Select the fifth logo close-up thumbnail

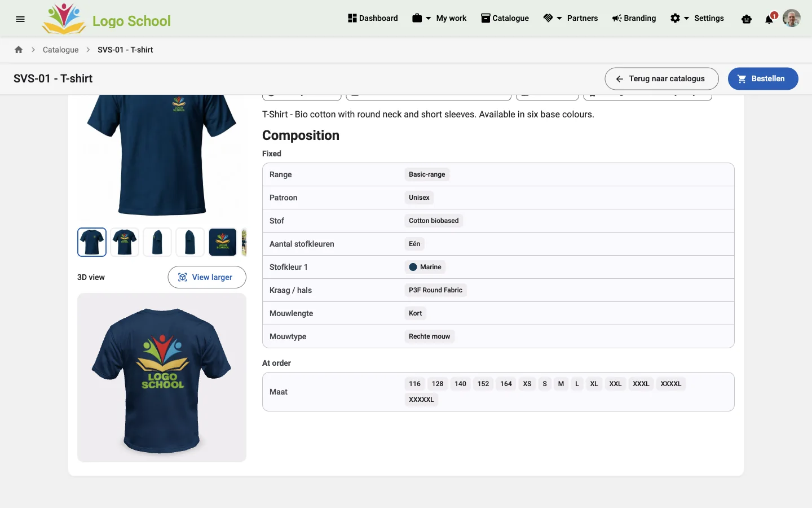pyautogui.click(x=223, y=242)
